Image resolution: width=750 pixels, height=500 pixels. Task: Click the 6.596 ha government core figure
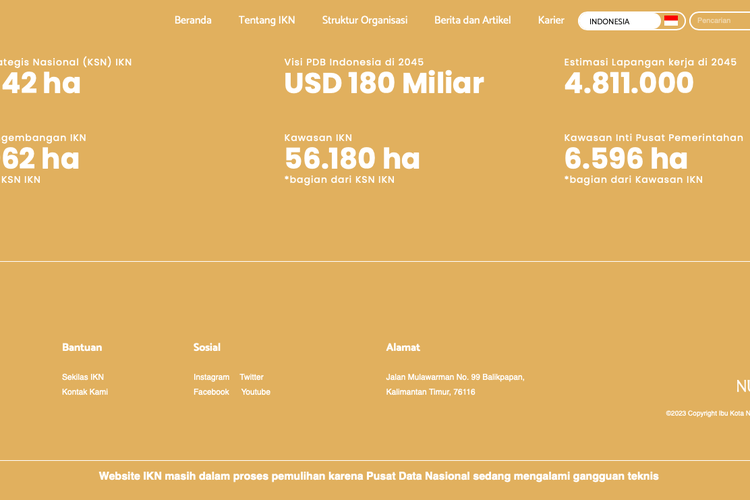point(625,158)
